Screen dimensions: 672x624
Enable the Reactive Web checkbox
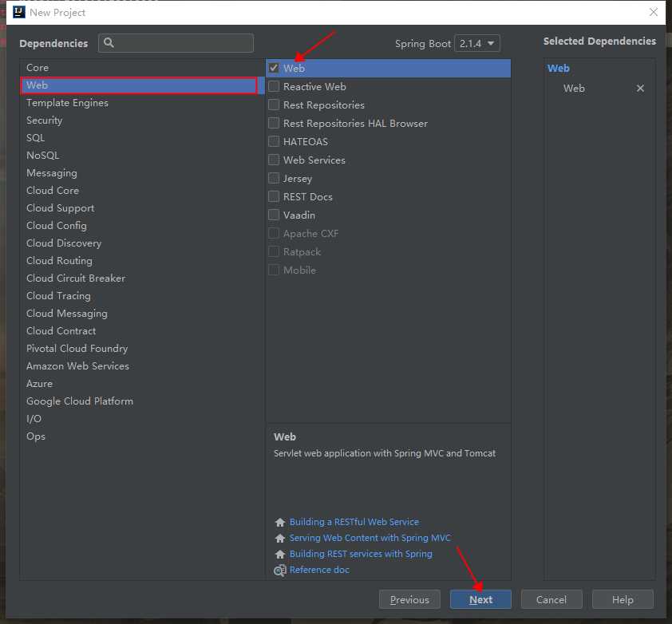(274, 86)
